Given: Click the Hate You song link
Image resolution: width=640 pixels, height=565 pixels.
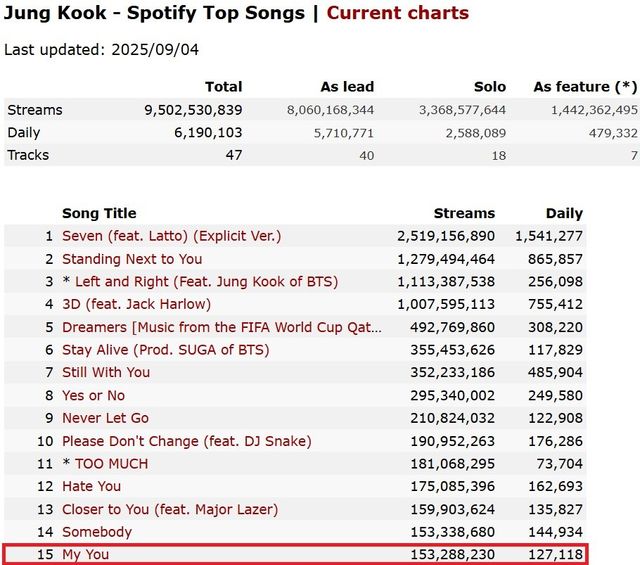Looking at the screenshot, I should [x=91, y=486].
